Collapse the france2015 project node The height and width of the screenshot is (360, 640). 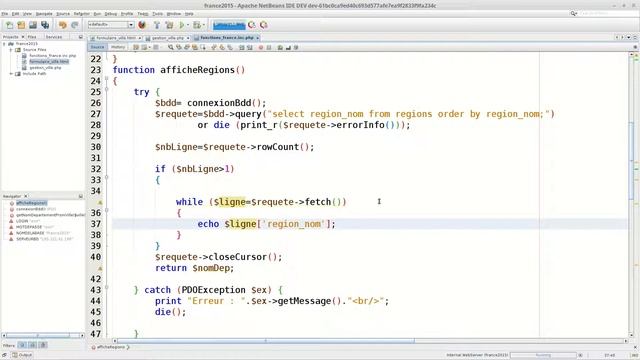click(x=4, y=44)
